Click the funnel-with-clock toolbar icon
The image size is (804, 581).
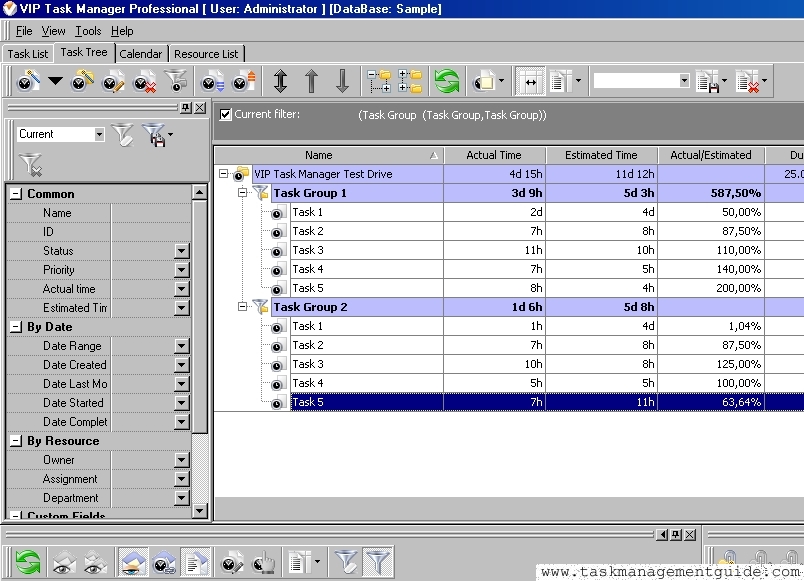(x=175, y=81)
